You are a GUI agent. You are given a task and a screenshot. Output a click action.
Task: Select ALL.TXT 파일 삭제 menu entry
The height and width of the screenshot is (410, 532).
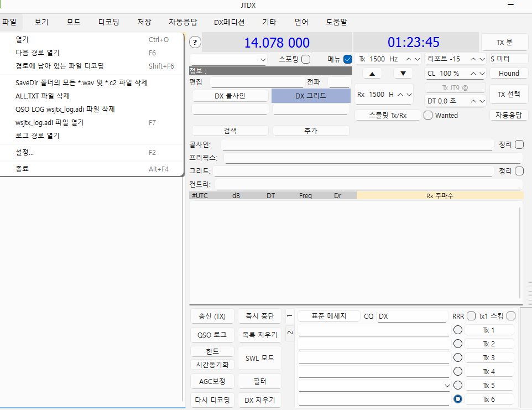click(x=92, y=96)
